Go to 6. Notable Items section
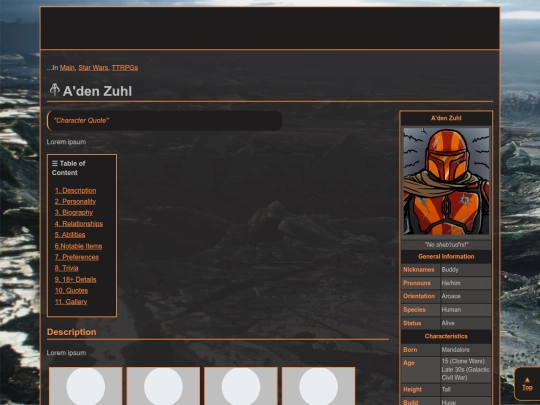 click(x=78, y=246)
